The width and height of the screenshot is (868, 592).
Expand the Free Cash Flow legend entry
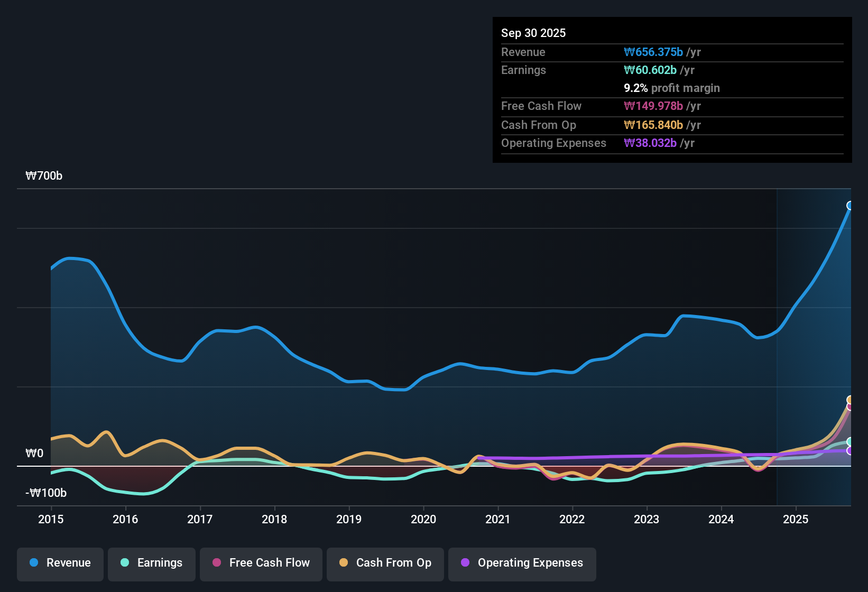(x=261, y=563)
